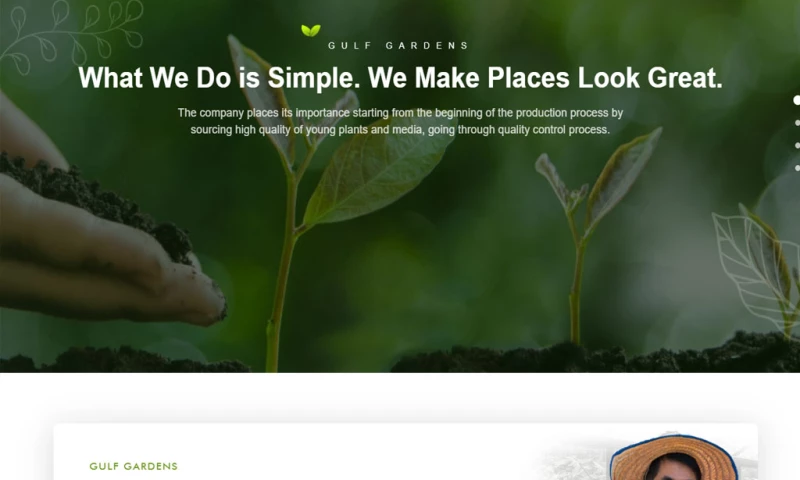Screen dimensions: 800x480
Task: Select the first active slide navigation dot
Action: click(796, 100)
